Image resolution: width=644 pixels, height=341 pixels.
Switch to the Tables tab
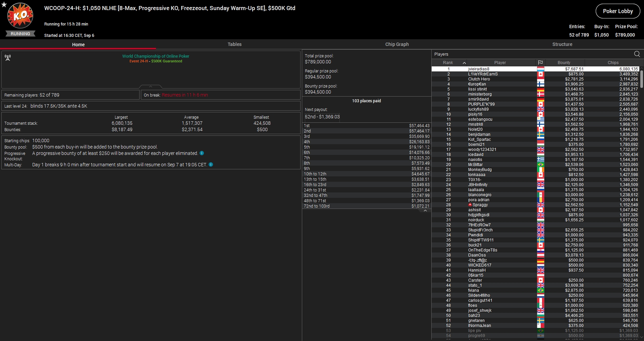(234, 44)
